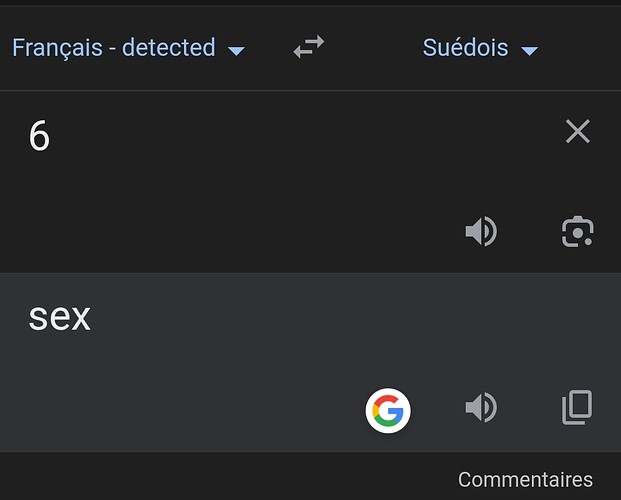Open Français - detected language dropdown

(128, 48)
